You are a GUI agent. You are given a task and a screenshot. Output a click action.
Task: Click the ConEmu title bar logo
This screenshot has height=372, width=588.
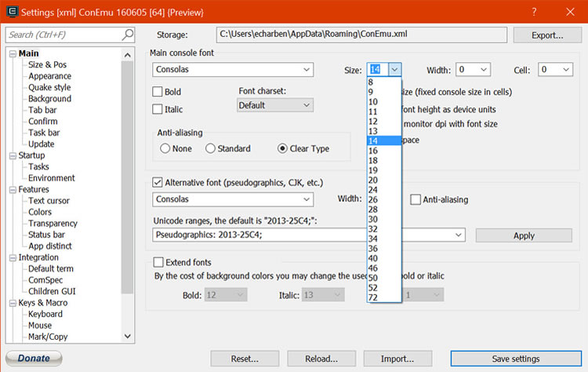[x=13, y=12]
